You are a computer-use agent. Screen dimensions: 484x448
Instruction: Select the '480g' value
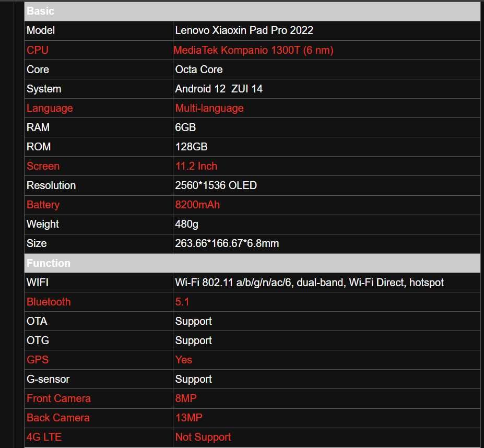(x=186, y=225)
